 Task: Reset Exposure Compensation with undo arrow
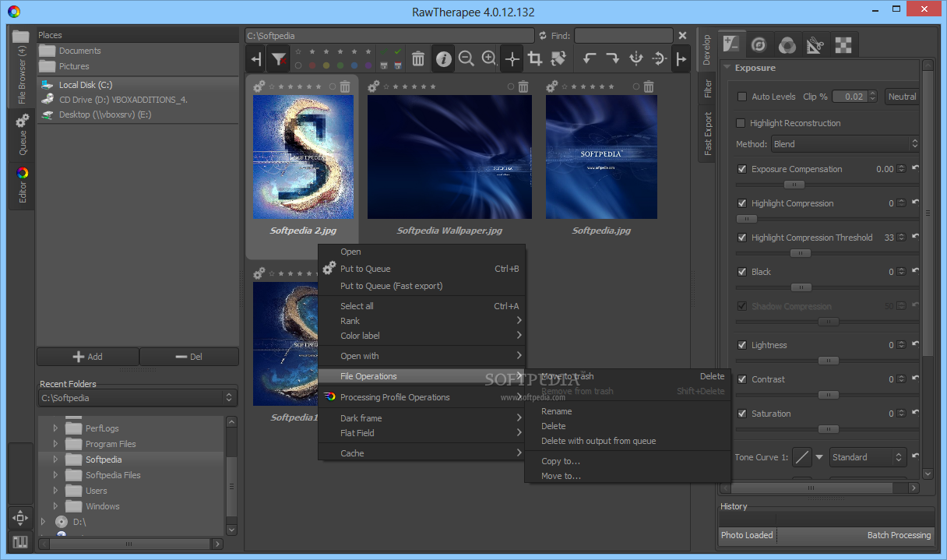[x=916, y=168]
